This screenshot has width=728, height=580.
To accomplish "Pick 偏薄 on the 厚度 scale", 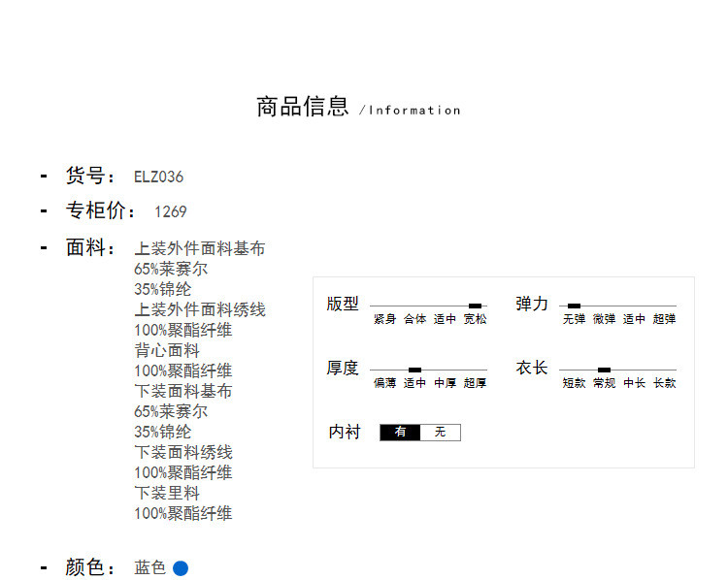I will 385,383.
